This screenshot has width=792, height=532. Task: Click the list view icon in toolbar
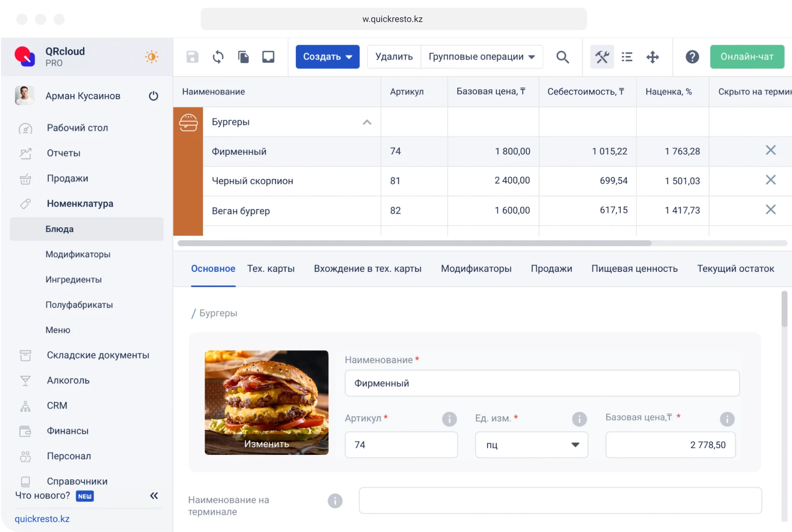pyautogui.click(x=627, y=57)
